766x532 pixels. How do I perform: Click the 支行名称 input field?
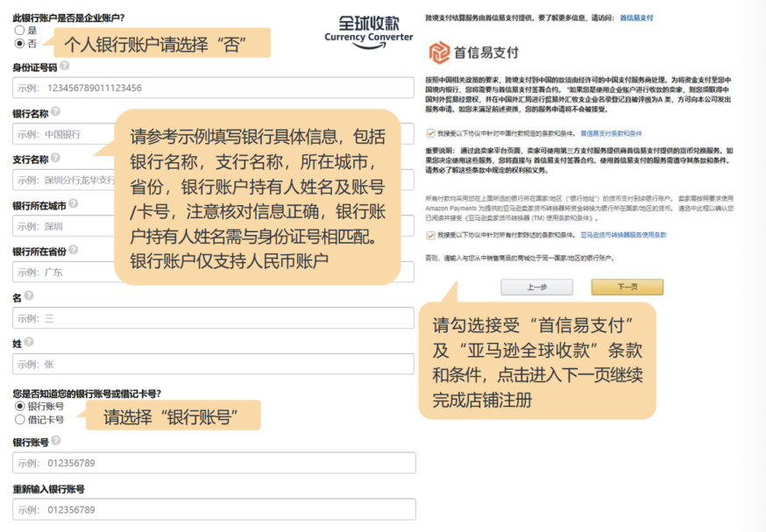pos(213,180)
